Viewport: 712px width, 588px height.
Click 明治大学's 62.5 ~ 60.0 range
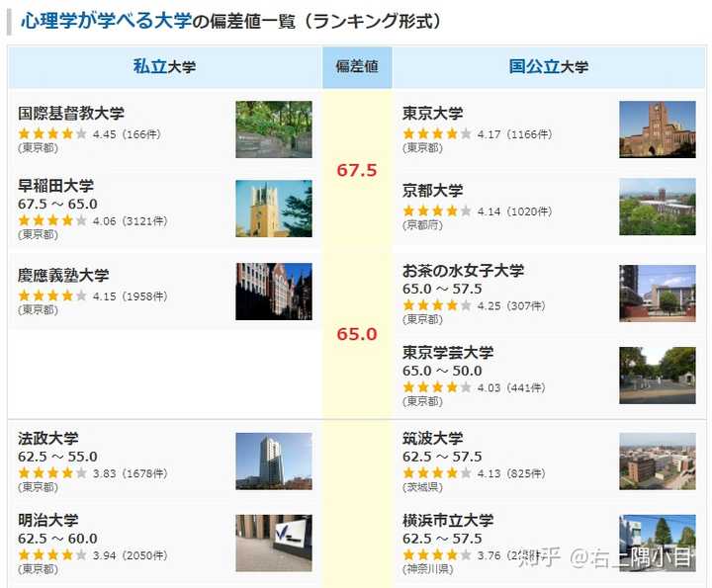pos(57,539)
